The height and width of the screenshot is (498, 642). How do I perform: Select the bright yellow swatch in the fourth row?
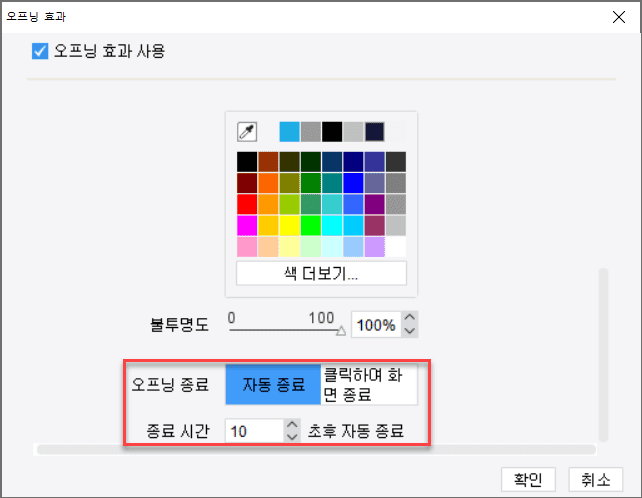289,226
